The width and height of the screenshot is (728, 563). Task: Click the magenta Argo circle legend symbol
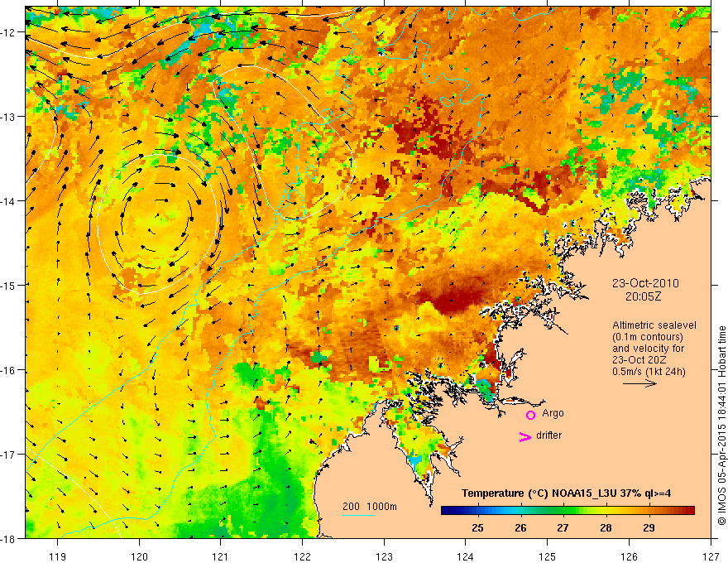click(530, 415)
